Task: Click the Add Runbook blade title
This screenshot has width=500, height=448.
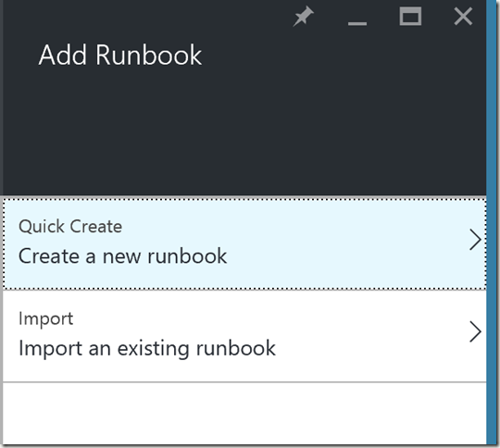Action: [120, 55]
